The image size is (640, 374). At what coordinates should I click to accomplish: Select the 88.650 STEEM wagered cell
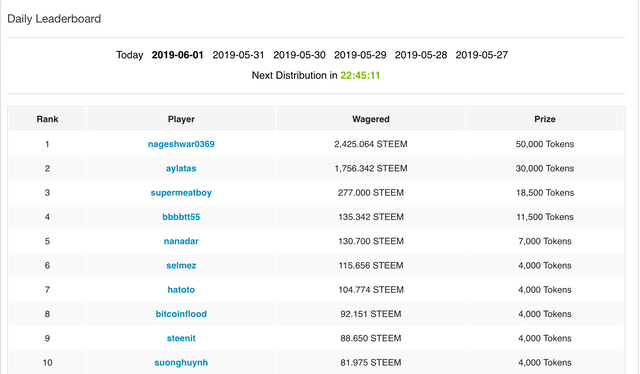[371, 338]
